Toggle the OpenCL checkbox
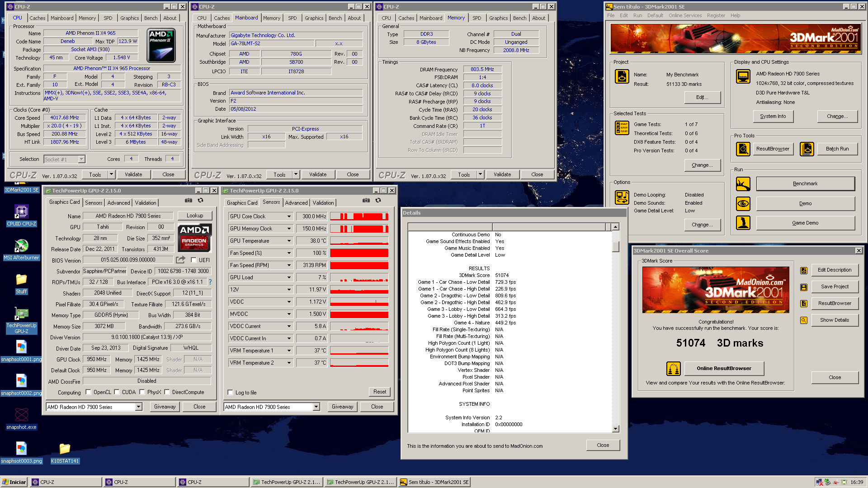 (x=88, y=392)
